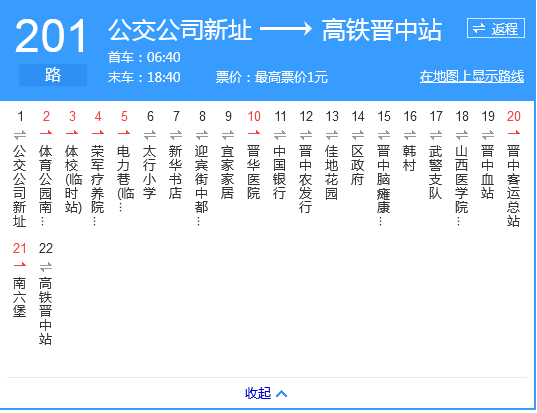Click two-way arrow icon under stop 13

pos(332,135)
